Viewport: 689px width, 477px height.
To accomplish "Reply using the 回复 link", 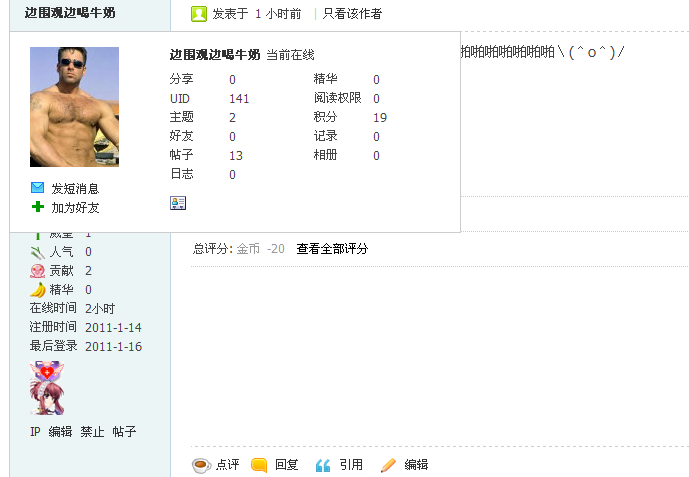I will (286, 465).
